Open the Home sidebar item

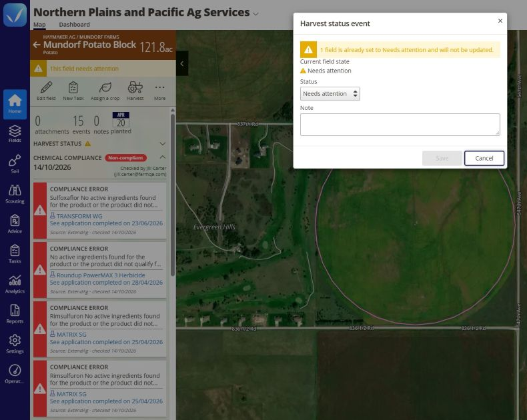click(x=15, y=104)
